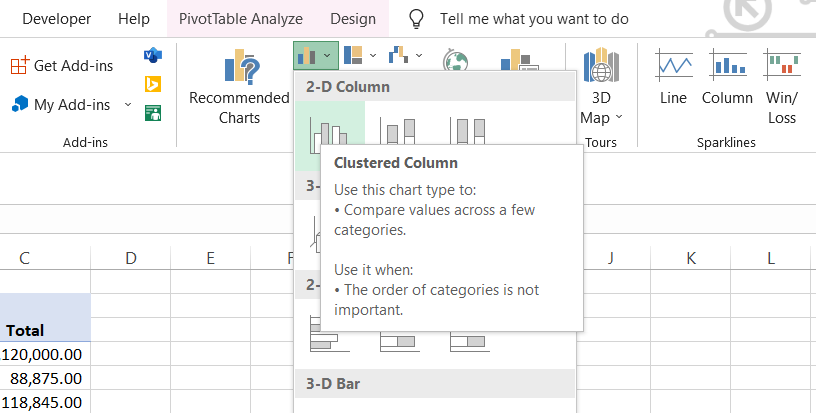Click the Get Add-ins button

tap(62, 66)
